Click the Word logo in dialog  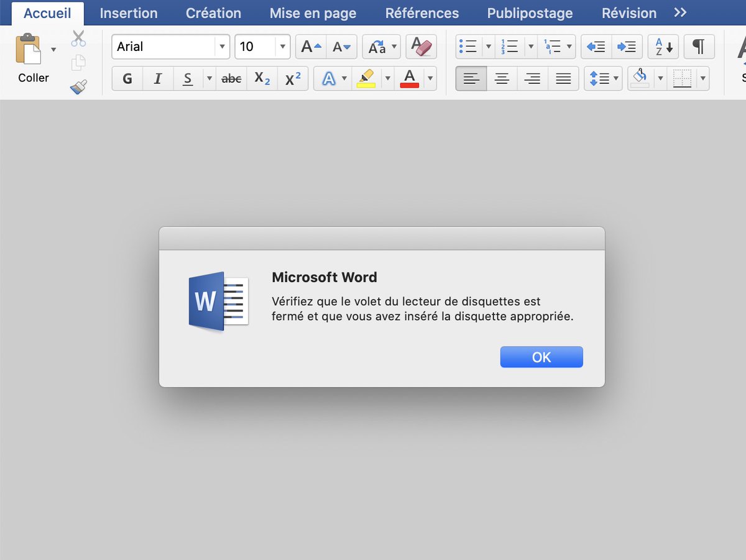[x=218, y=301]
